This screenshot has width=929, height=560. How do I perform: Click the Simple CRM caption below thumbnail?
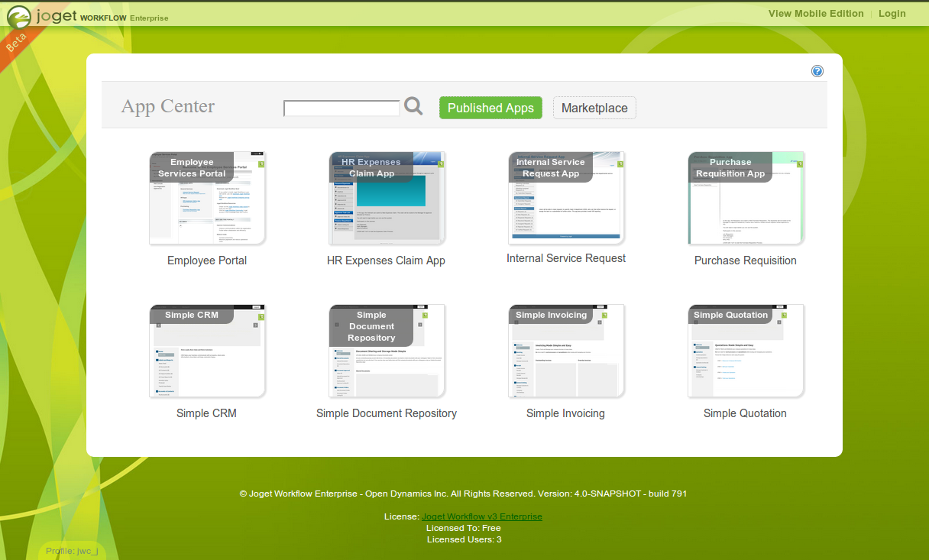click(x=206, y=413)
